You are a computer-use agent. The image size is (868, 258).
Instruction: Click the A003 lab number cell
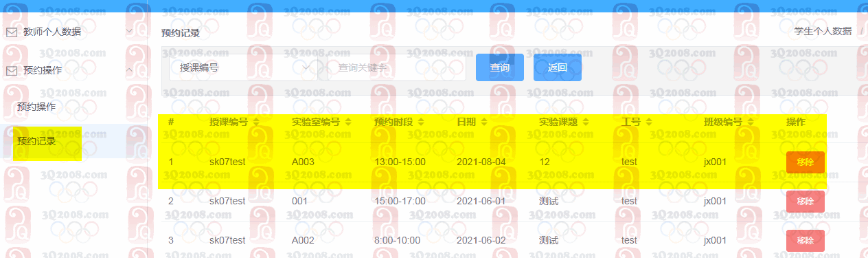point(303,162)
